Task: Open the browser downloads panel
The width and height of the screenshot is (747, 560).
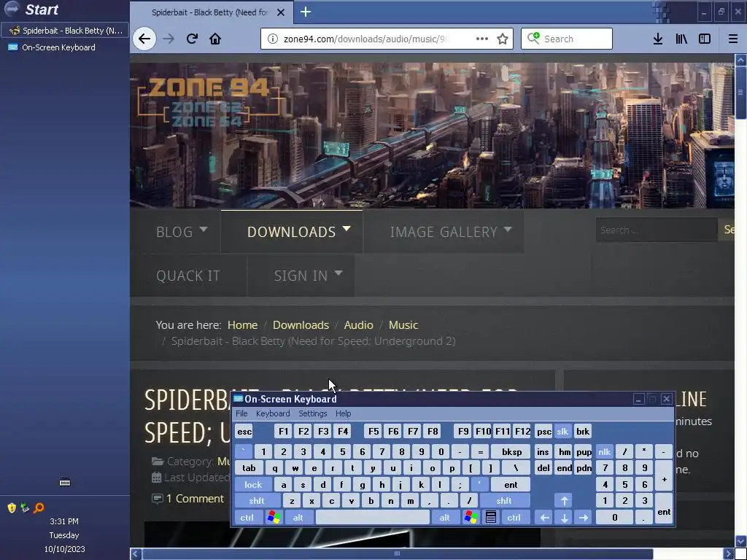Action: [658, 39]
